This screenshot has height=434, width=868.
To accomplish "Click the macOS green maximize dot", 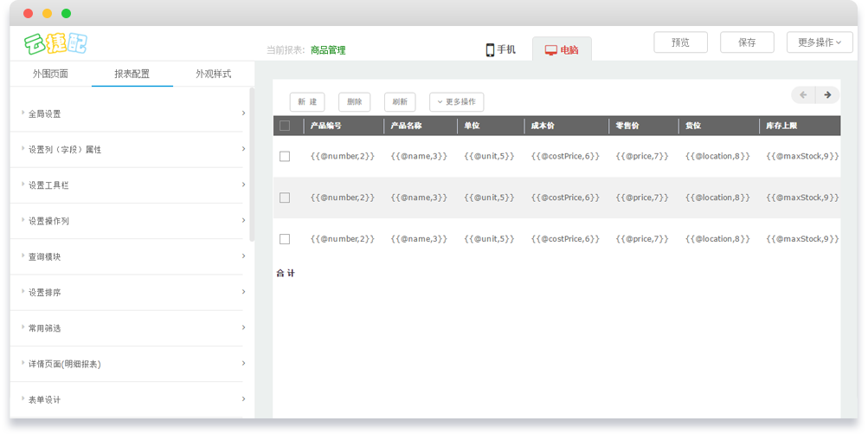I will pyautogui.click(x=67, y=14).
